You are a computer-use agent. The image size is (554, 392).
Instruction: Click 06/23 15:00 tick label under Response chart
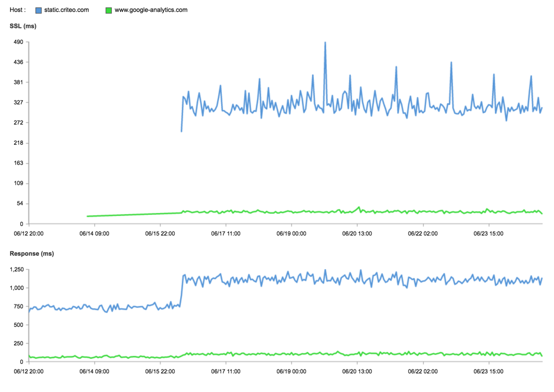tap(489, 371)
